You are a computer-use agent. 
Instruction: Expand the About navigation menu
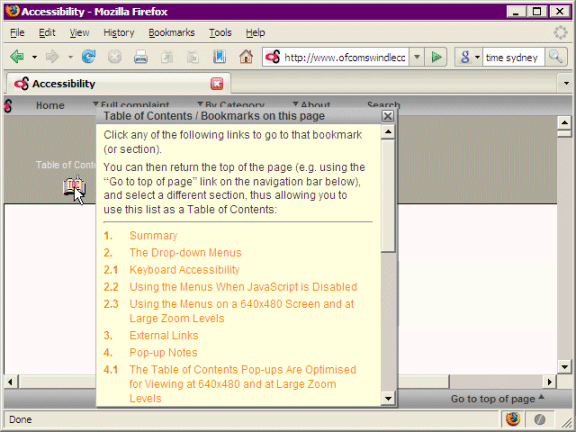[311, 104]
